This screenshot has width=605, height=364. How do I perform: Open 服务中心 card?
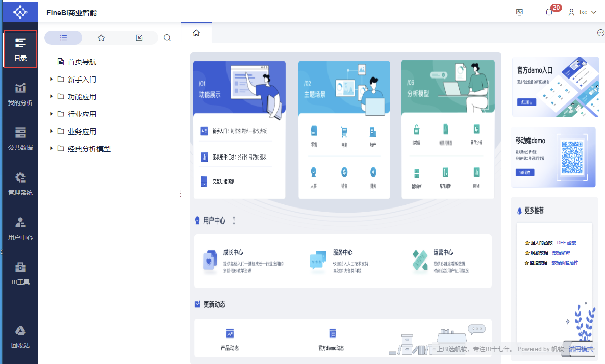pyautogui.click(x=340, y=261)
